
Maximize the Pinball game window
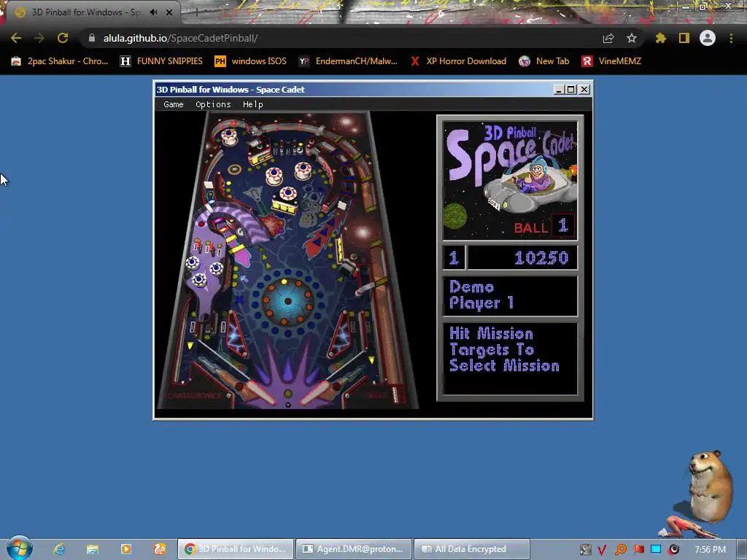pyautogui.click(x=571, y=90)
